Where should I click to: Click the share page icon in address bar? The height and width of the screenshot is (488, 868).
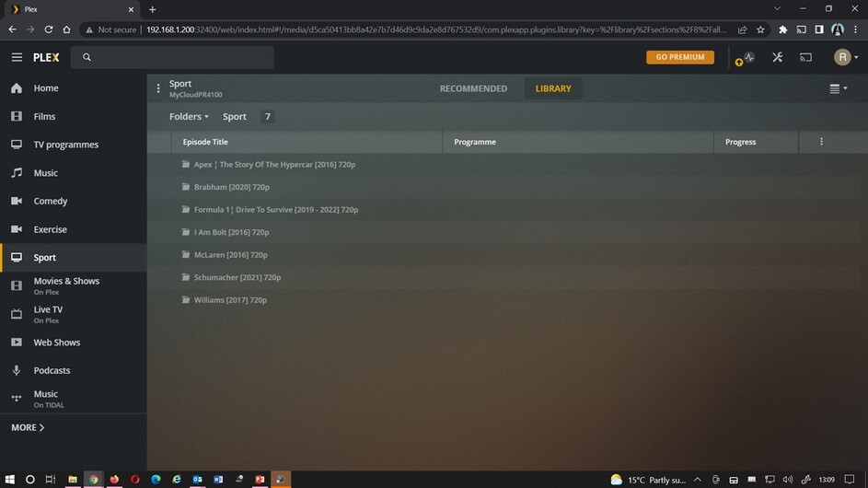coord(742,29)
